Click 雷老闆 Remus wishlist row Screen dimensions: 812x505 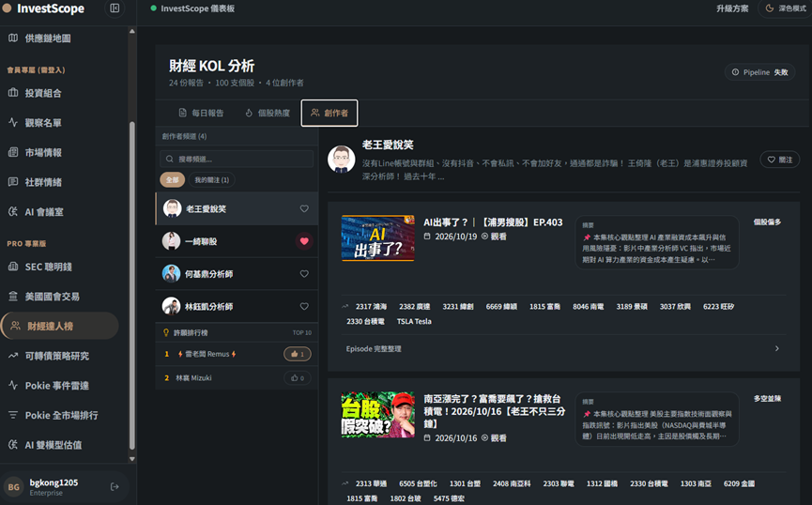[x=237, y=354]
